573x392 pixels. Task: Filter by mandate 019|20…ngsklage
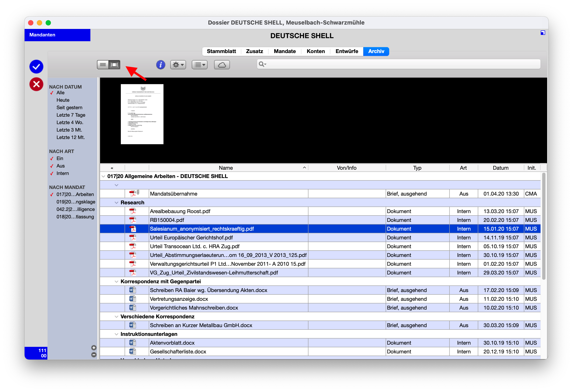76,202
